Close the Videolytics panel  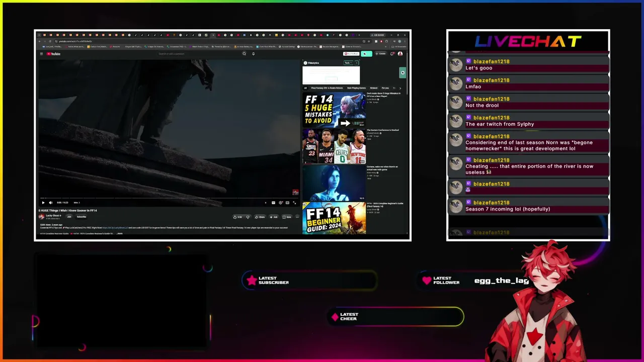(356, 63)
